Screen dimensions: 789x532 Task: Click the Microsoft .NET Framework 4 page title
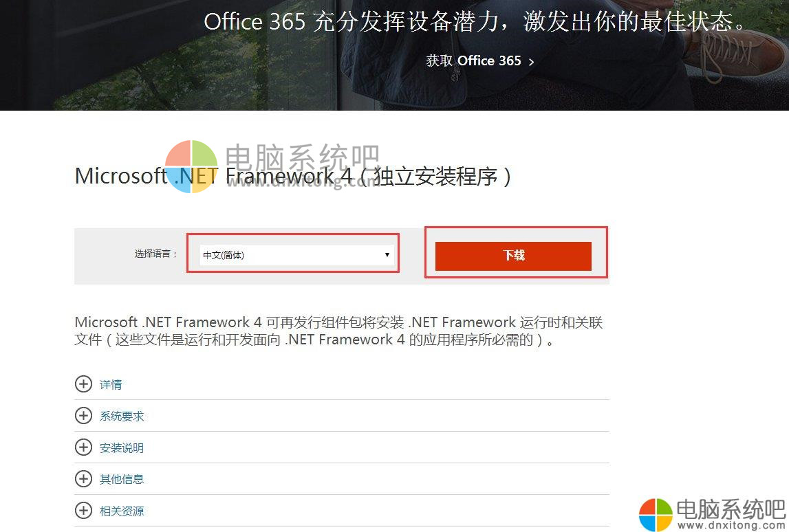click(293, 177)
